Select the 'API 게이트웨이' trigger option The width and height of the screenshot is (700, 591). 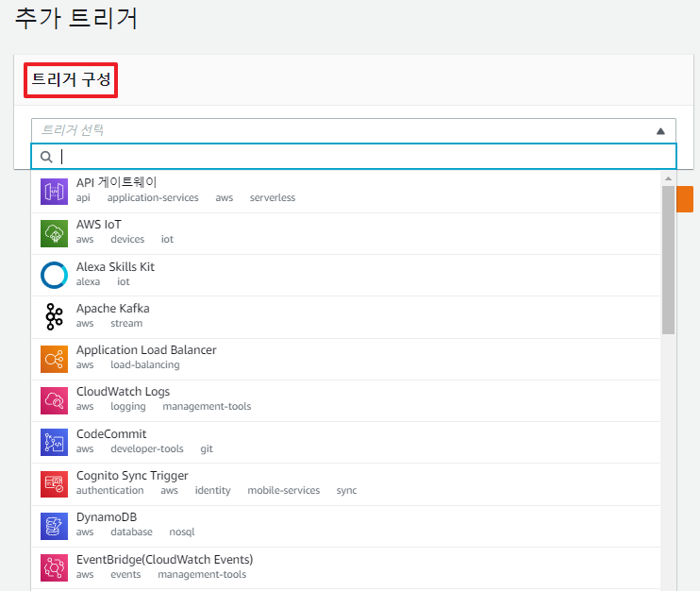[345, 192]
